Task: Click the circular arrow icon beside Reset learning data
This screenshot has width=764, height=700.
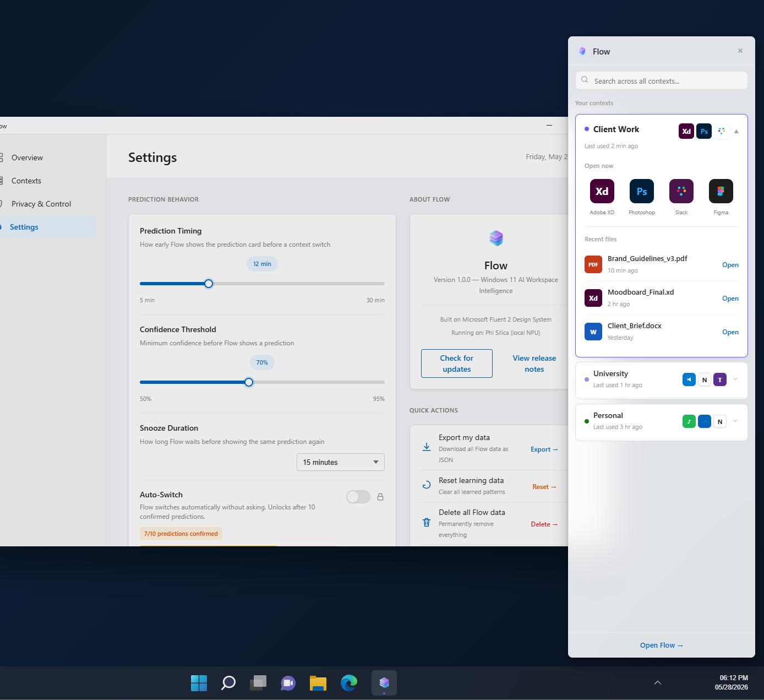Action: (x=427, y=485)
